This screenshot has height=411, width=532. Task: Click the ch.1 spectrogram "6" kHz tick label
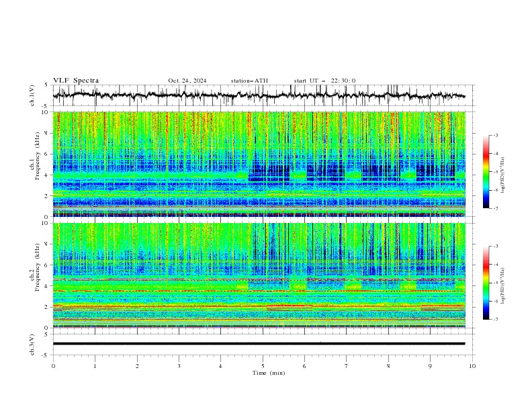(x=48, y=154)
